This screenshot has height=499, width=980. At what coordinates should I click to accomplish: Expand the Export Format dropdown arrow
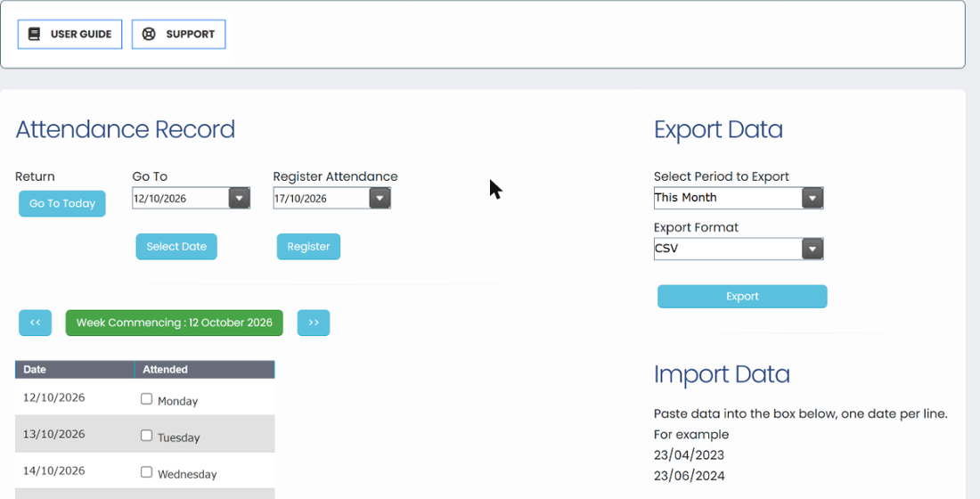(x=813, y=249)
